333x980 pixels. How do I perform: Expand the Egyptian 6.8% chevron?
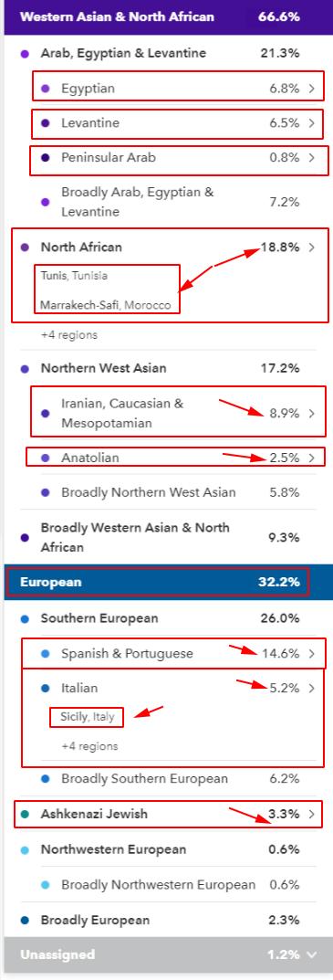tap(312, 89)
